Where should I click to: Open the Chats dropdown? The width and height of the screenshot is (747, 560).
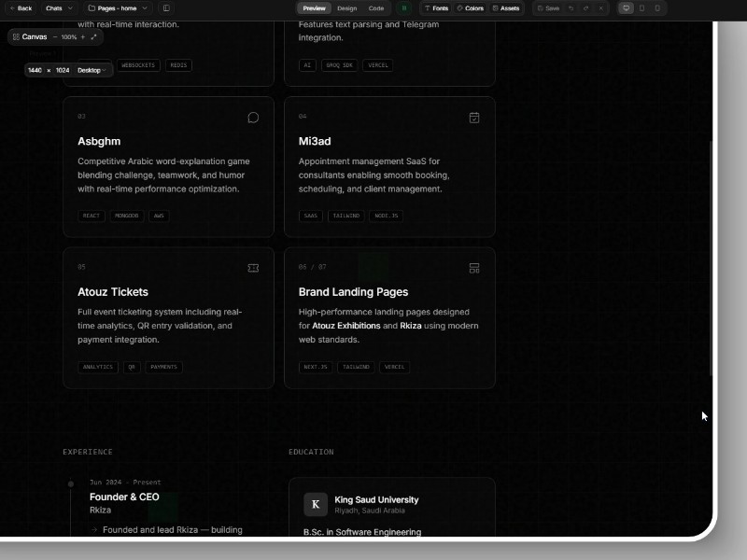59,8
